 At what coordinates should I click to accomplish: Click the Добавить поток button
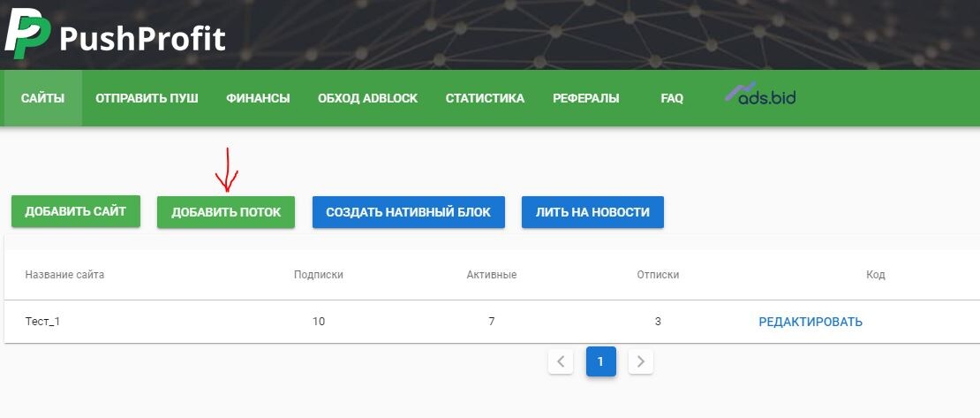pyautogui.click(x=226, y=212)
